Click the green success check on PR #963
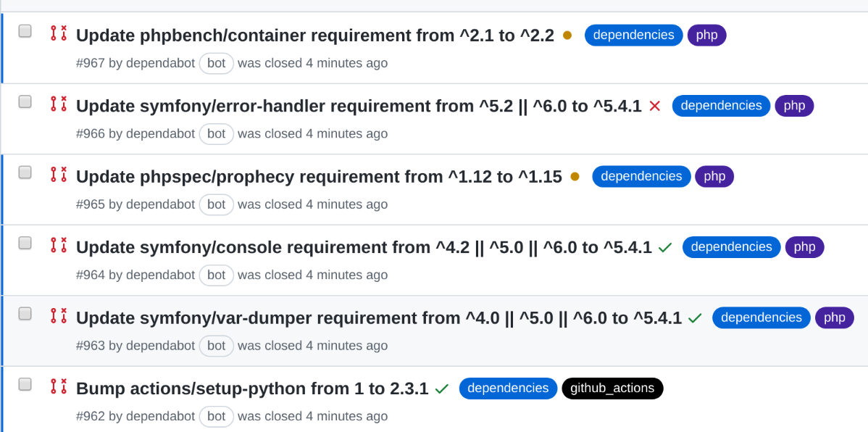The image size is (868, 432). click(695, 317)
